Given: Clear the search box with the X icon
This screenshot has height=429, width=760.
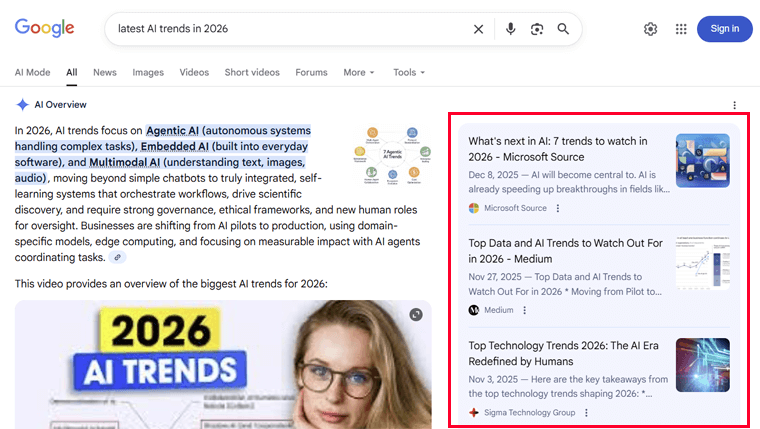Looking at the screenshot, I should [x=478, y=29].
